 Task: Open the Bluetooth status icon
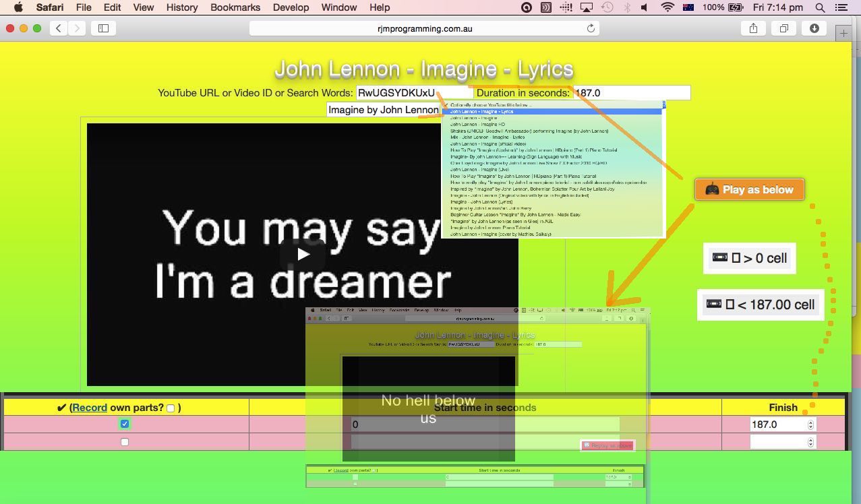point(626,7)
